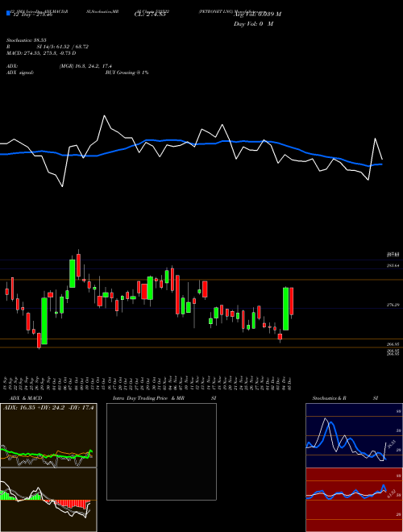Open the empty intraday trading price panel
Viewport: 403px width, 532px height.
161,451
